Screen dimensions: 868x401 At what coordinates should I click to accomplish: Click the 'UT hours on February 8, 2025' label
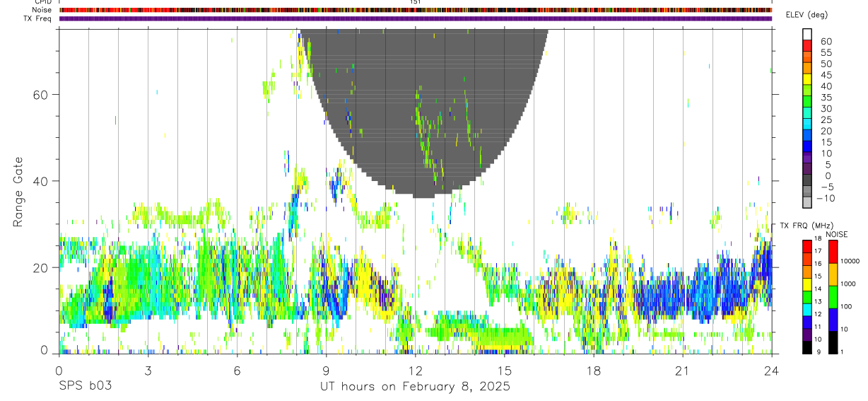pos(416,387)
